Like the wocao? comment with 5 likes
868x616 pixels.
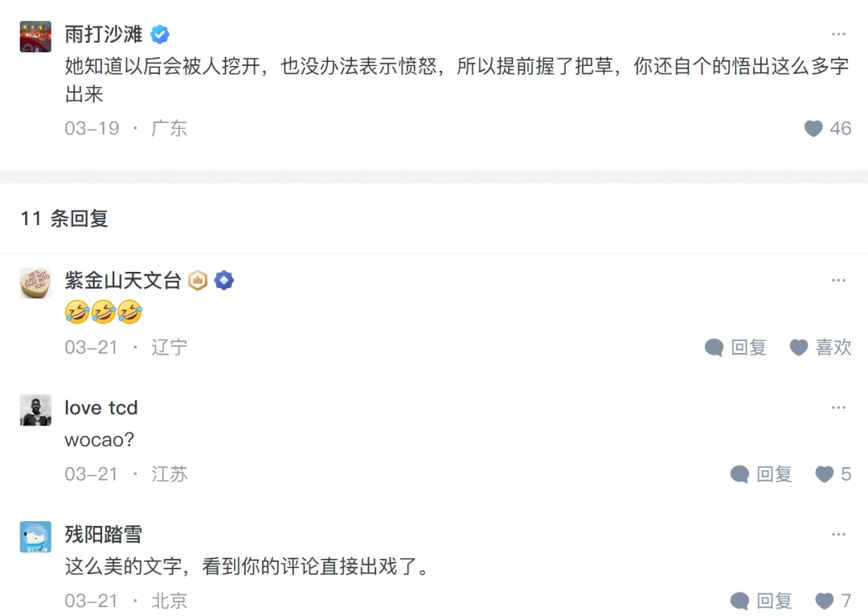pos(825,474)
